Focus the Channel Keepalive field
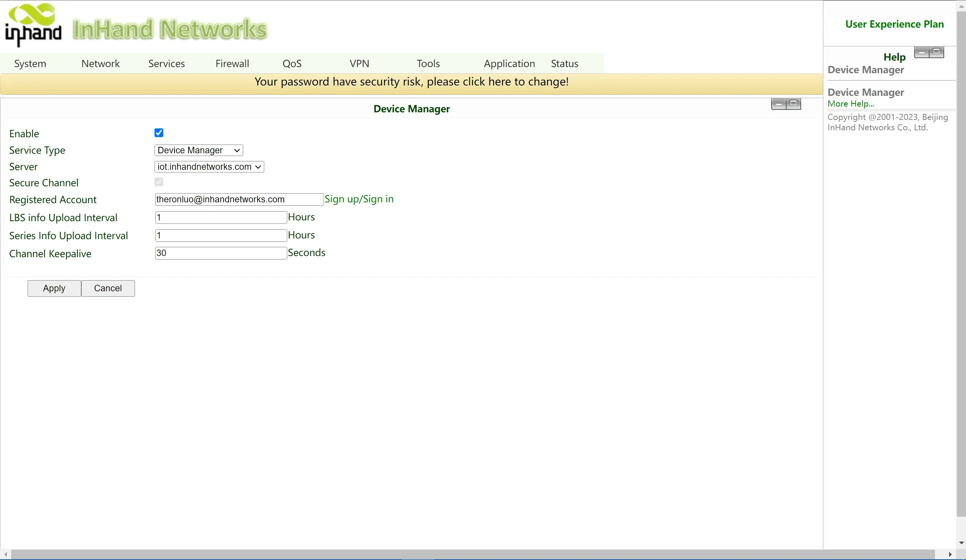This screenshot has height=560, width=966. [x=221, y=253]
